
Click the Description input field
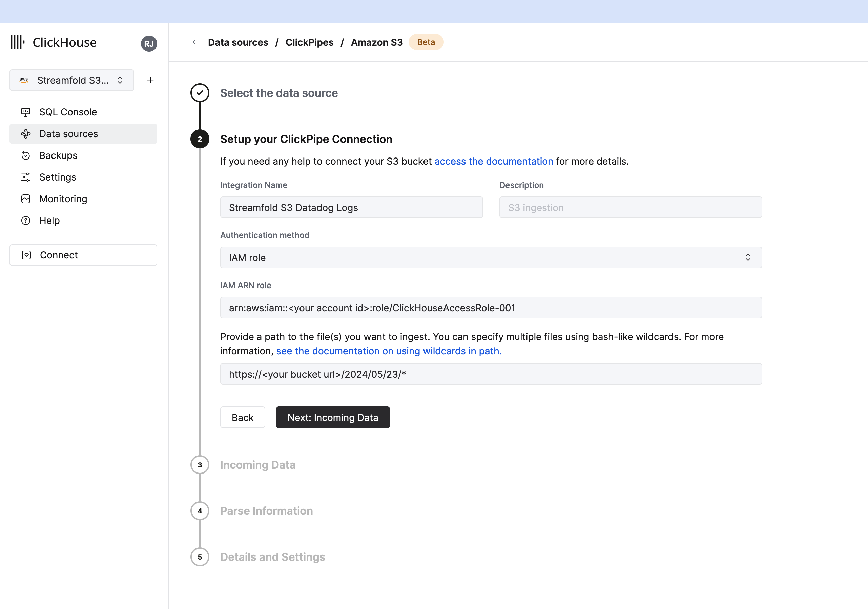click(631, 208)
